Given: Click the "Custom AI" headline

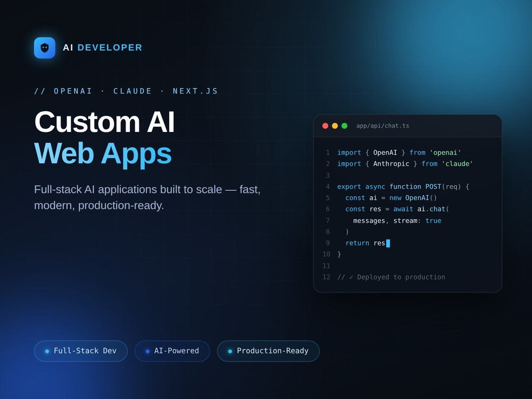Looking at the screenshot, I should pyautogui.click(x=104, y=122).
